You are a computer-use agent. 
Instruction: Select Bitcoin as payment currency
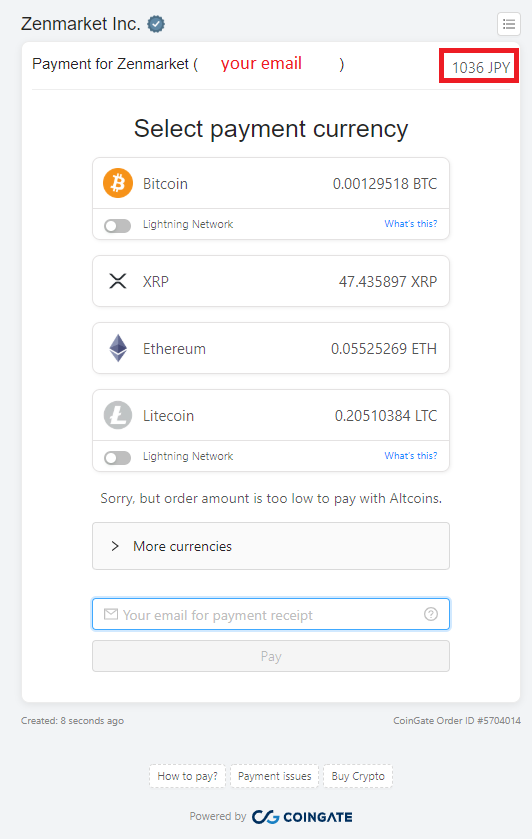click(271, 184)
